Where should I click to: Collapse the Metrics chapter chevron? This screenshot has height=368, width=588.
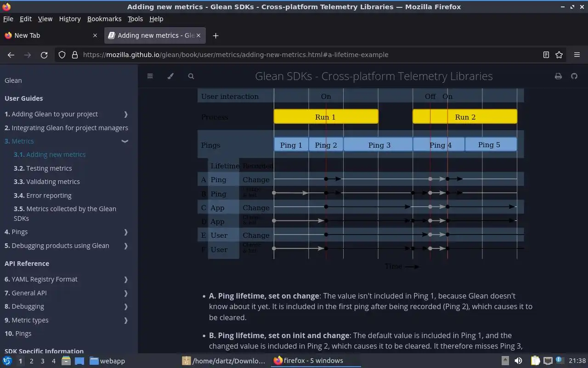(x=124, y=141)
